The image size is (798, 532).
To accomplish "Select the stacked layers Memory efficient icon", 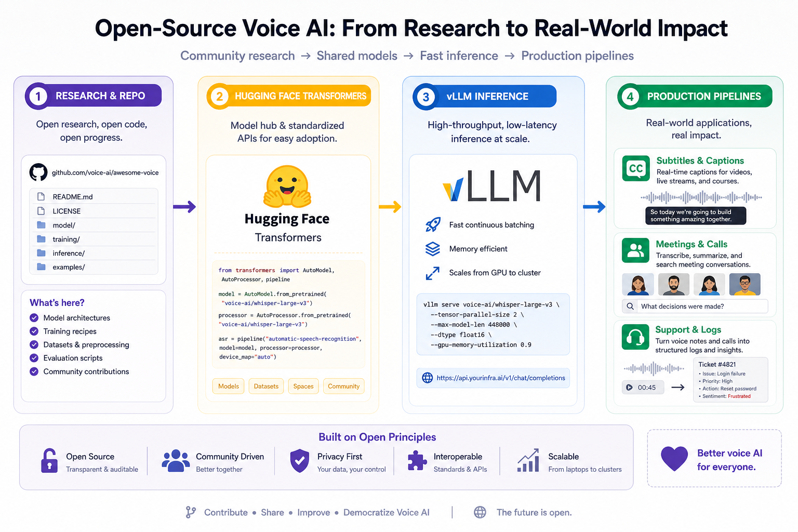I will pos(433,249).
